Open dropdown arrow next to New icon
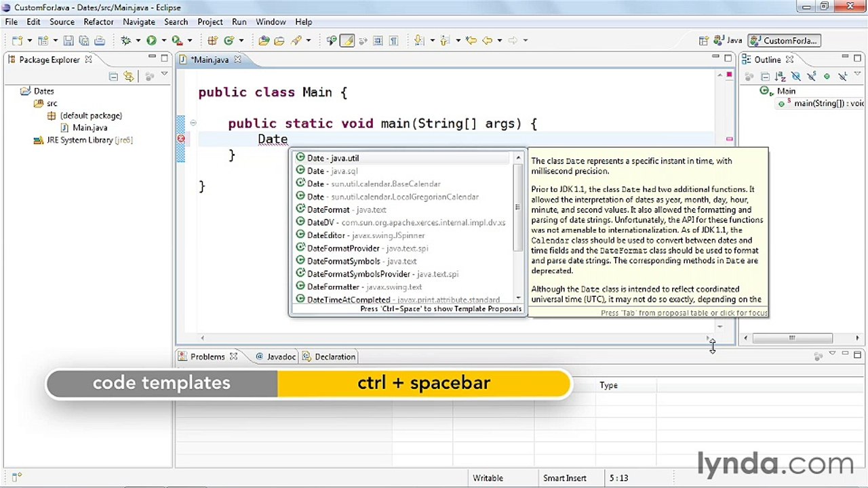The image size is (868, 488). 30,41
